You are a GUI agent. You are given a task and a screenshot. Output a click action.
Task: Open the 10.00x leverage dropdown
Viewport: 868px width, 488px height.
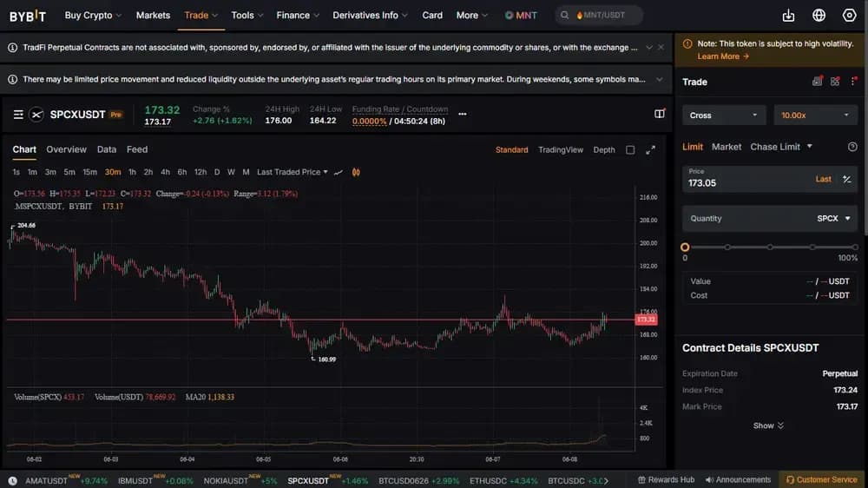[x=815, y=115]
